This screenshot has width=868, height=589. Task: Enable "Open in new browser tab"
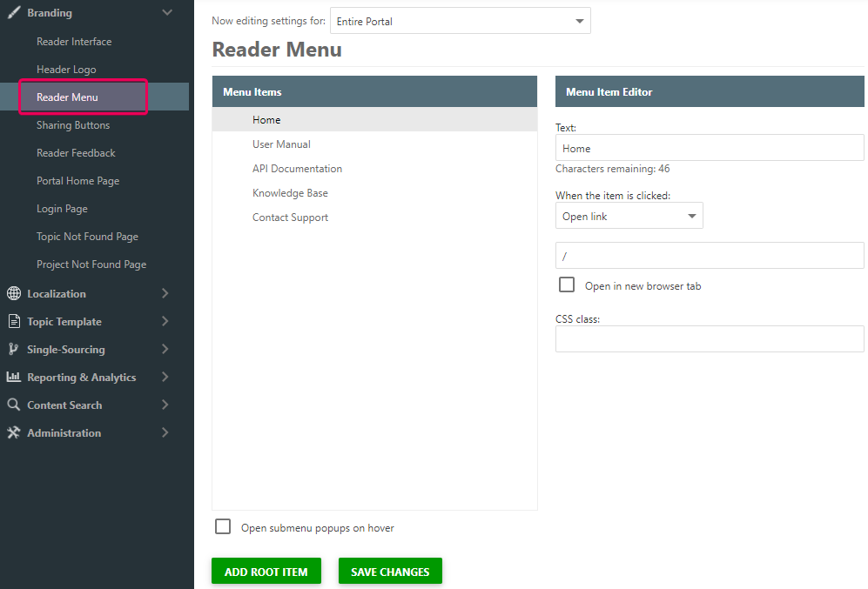567,284
